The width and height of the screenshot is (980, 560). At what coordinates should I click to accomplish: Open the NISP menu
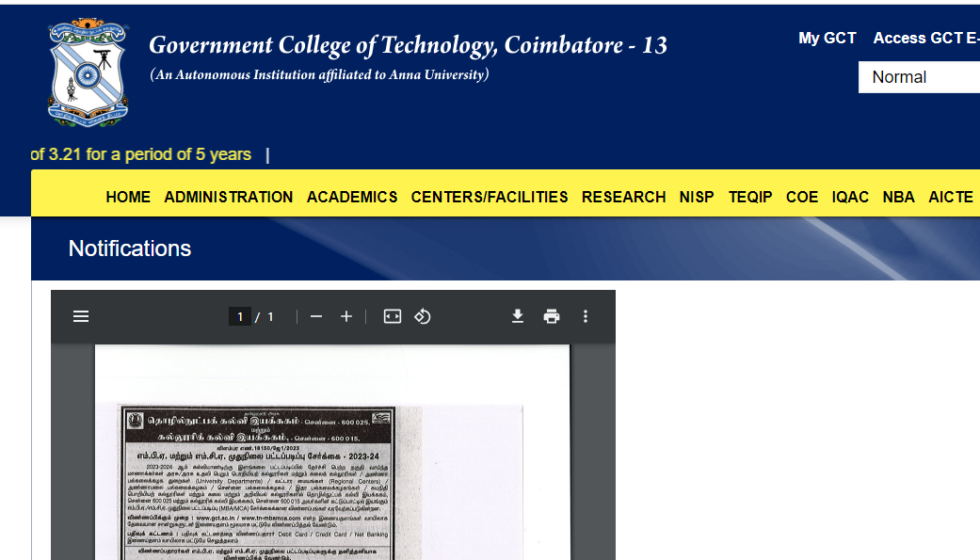tap(697, 197)
